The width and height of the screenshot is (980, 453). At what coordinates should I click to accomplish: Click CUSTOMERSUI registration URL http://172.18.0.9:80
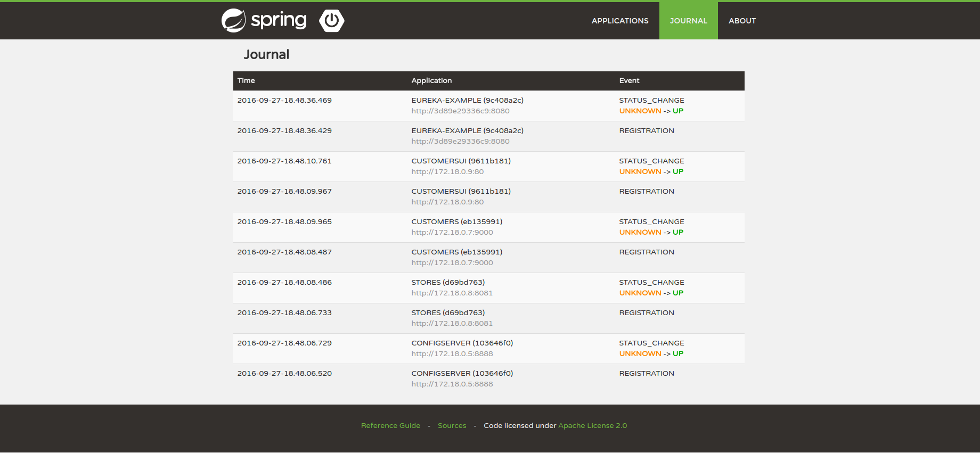coord(447,202)
